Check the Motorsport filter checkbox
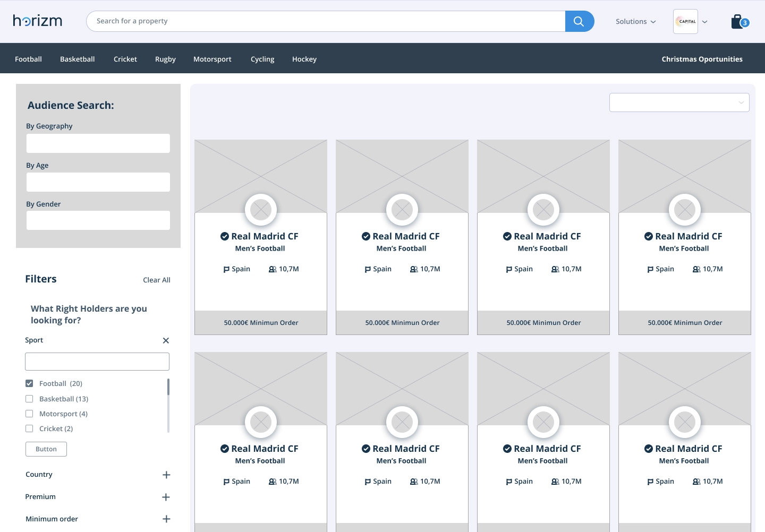 click(29, 414)
